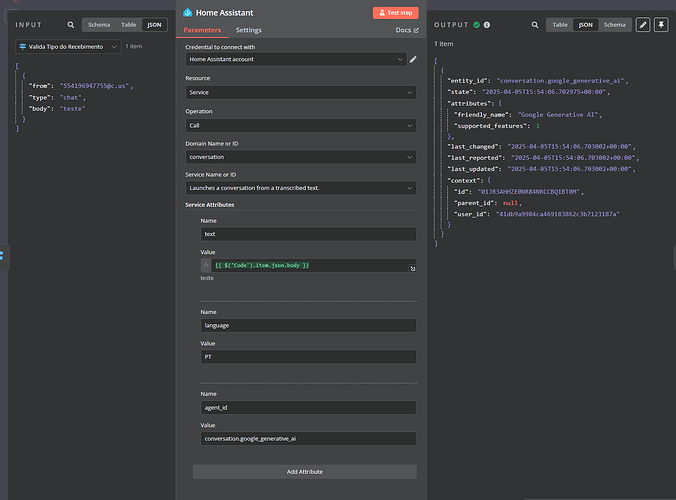Click the Name field containing agent_id
Image resolution: width=676 pixels, height=500 pixels.
308,407
